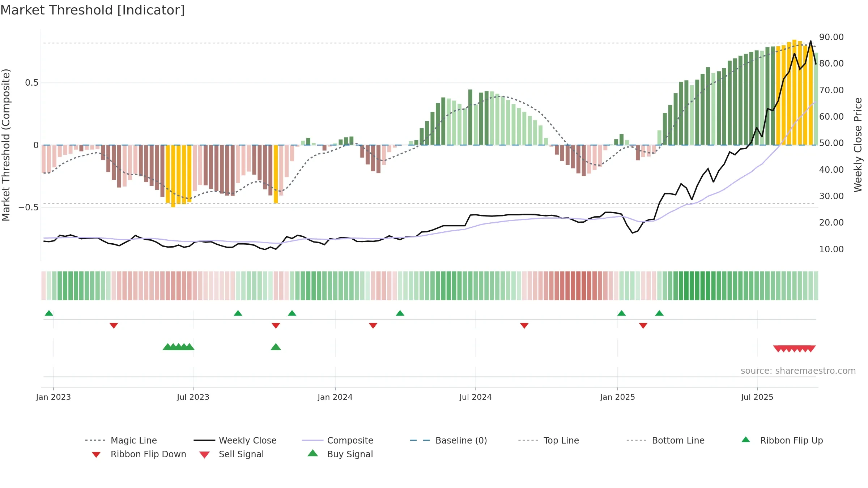Click the lone Buy Signal triangle near October 2023
Image resolution: width=868 pixels, height=488 pixels.
coord(276,347)
